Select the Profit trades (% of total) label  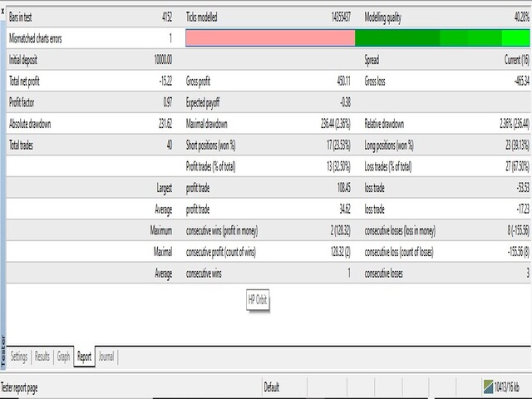point(210,166)
